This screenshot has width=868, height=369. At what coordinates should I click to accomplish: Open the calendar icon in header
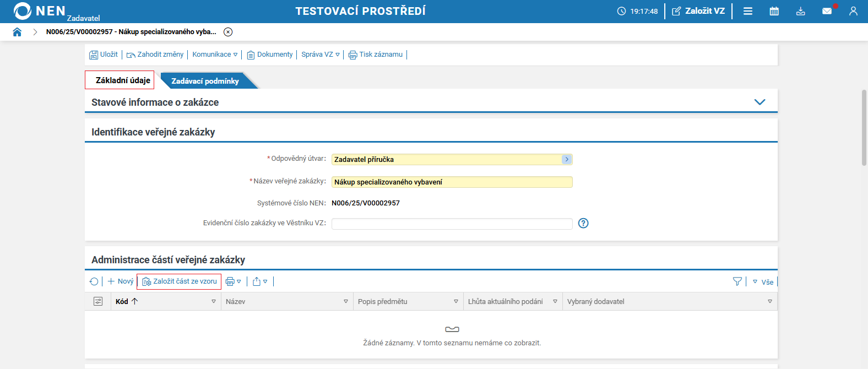[x=774, y=11]
